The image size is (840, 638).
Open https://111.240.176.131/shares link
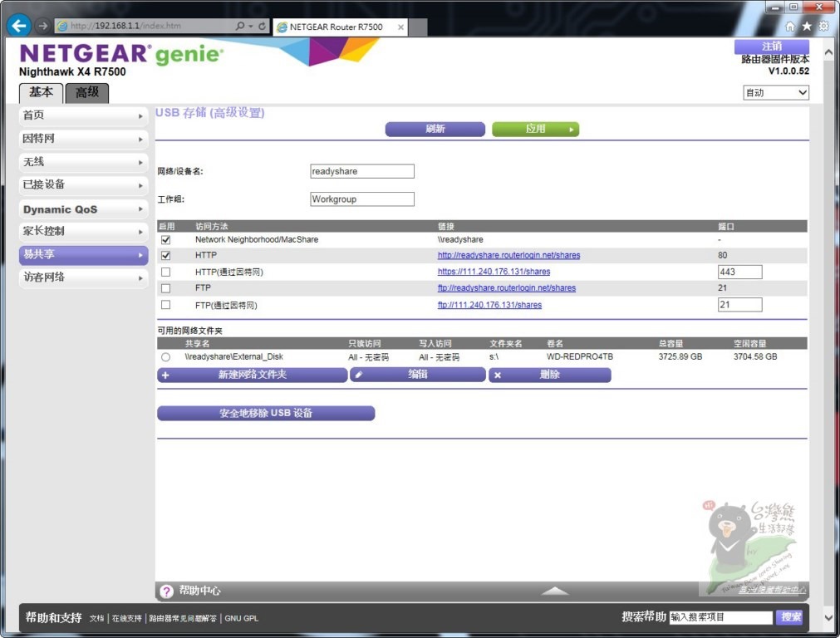point(494,272)
